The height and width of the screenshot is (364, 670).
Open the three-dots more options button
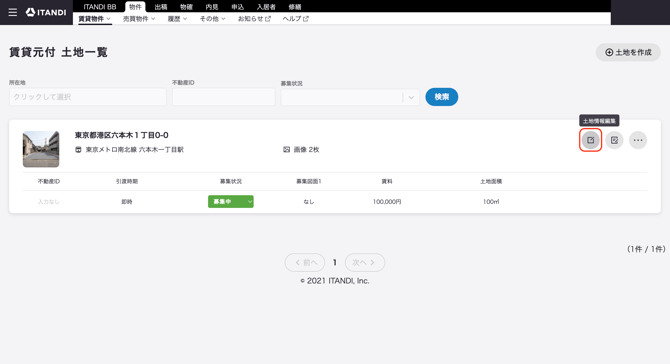[x=638, y=140]
